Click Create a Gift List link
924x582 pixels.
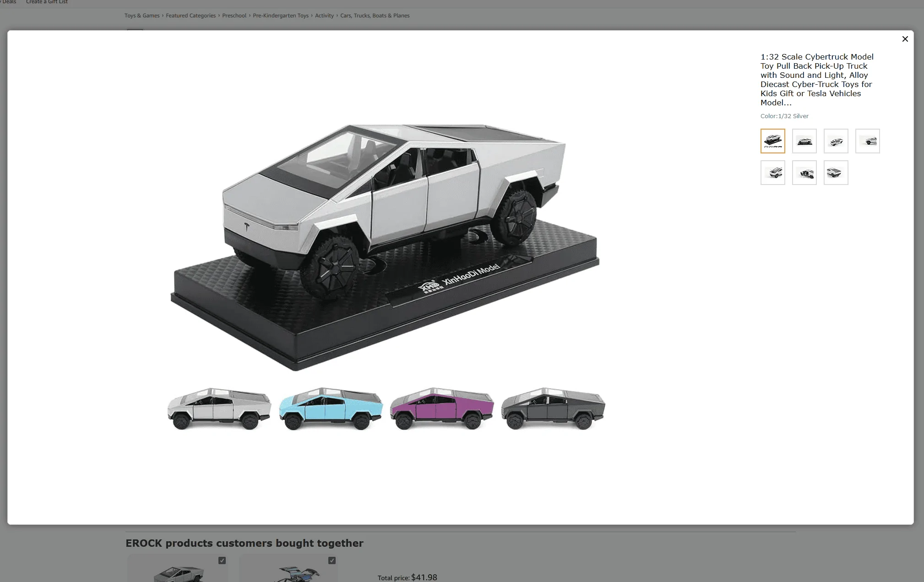[47, 2]
